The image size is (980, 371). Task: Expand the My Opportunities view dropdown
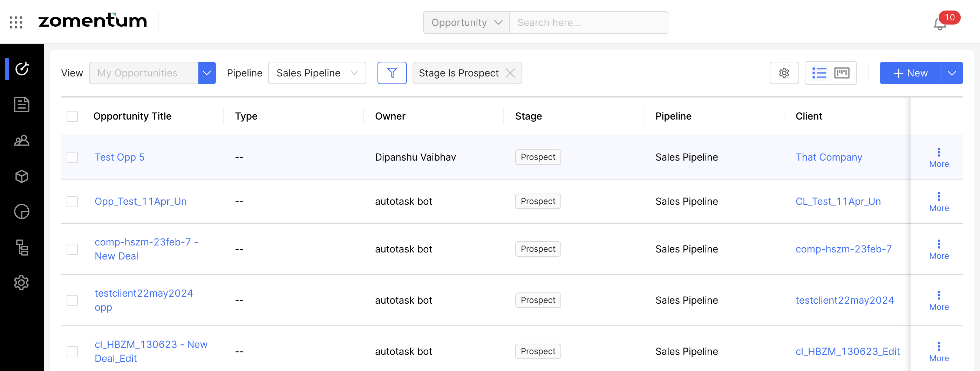click(x=206, y=73)
